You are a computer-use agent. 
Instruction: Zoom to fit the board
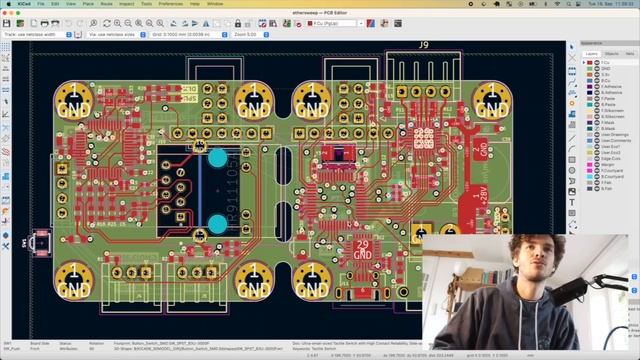(x=139, y=23)
